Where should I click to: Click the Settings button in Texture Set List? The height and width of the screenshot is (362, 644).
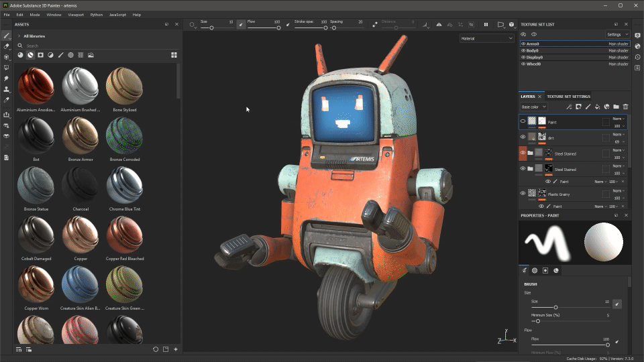pos(616,34)
